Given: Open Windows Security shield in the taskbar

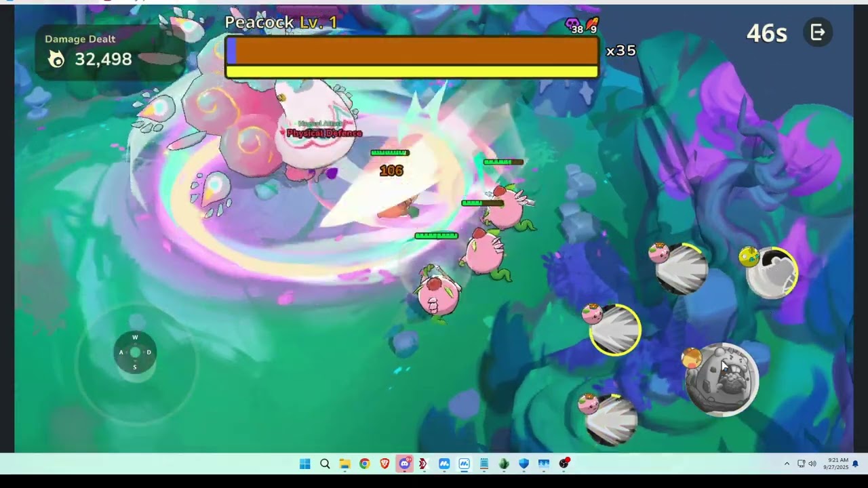Looking at the screenshot, I should 524,464.
